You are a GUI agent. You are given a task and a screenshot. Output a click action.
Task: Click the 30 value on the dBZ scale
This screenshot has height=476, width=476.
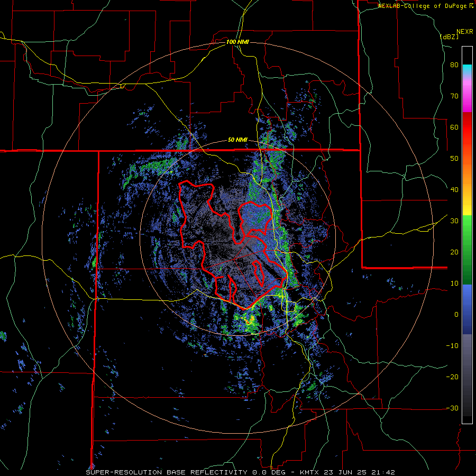[454, 221]
